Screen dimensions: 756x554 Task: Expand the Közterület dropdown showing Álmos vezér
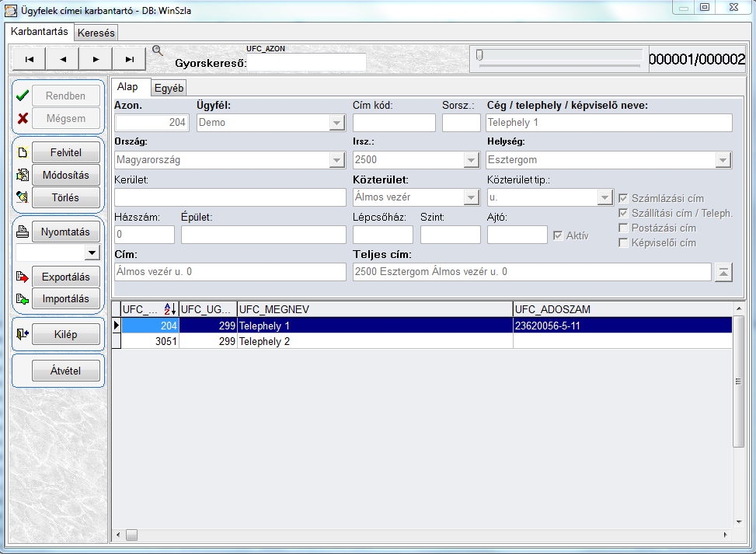point(471,197)
